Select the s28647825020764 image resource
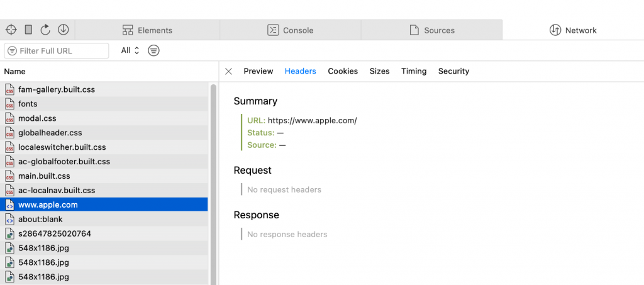Screen dimensions: 644x285 (104, 233)
